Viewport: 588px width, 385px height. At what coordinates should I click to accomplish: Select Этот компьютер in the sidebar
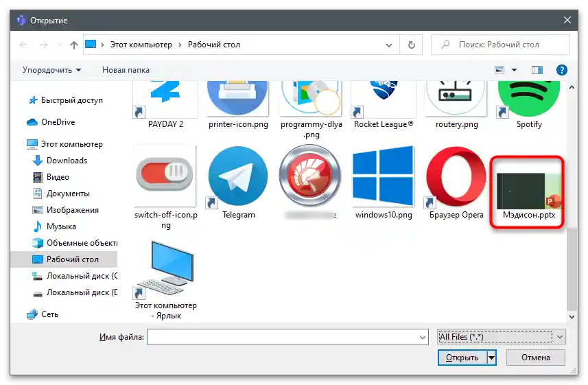tap(64, 144)
